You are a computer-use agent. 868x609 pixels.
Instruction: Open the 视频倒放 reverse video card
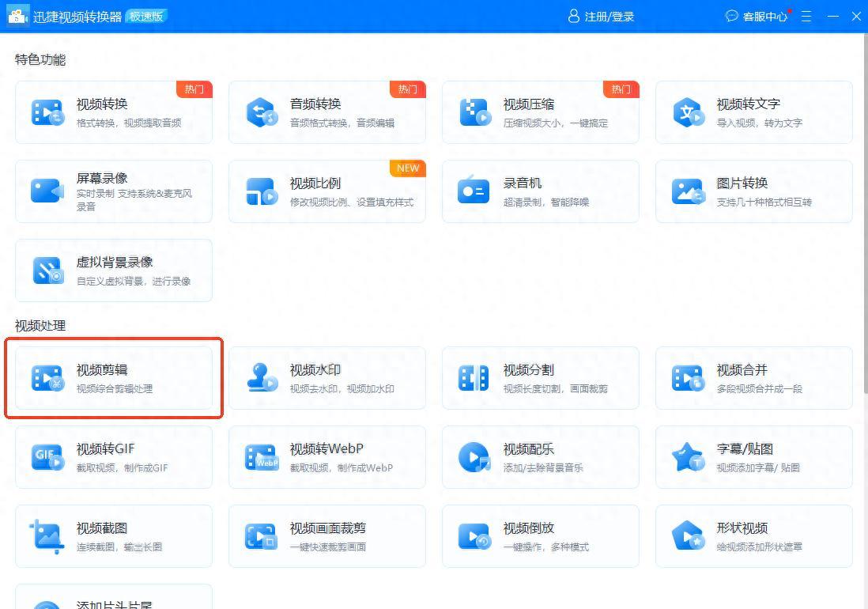pyautogui.click(x=540, y=536)
